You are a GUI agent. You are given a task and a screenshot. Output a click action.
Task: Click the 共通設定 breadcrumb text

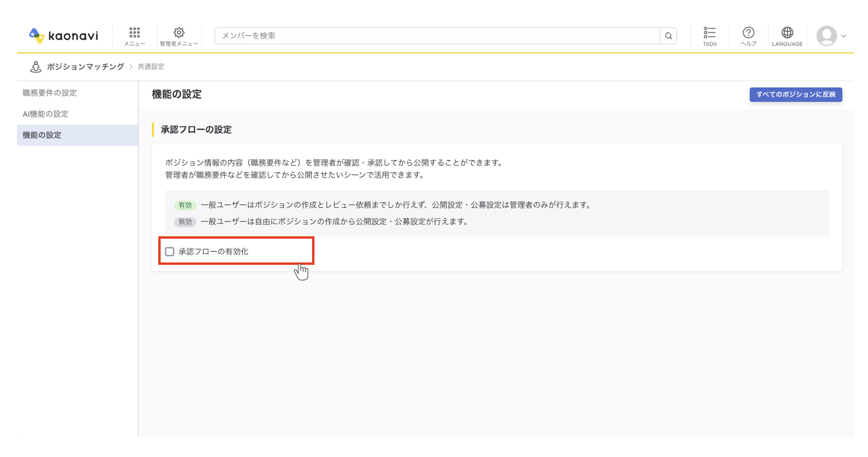coord(151,67)
